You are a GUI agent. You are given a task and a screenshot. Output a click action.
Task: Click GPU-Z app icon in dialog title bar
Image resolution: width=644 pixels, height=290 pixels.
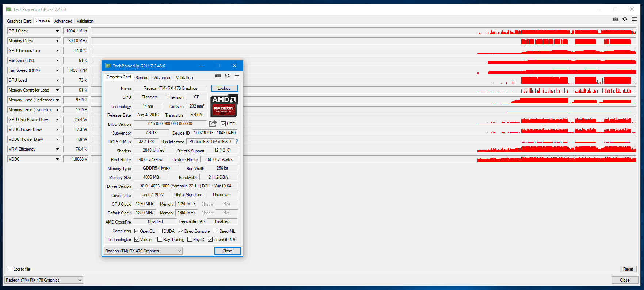click(x=108, y=66)
